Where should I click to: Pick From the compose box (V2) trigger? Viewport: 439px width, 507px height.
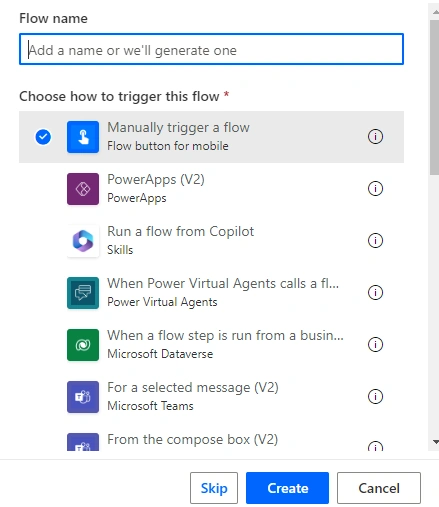211,442
